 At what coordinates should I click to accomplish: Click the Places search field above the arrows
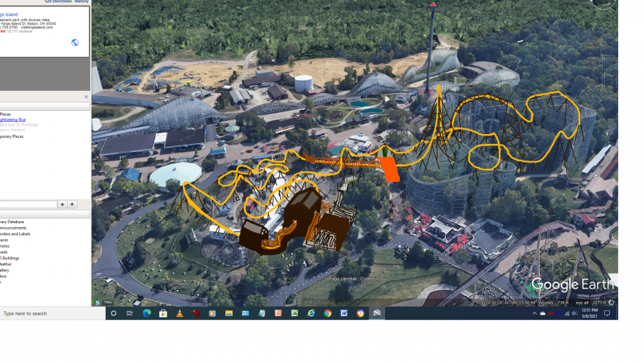click(28, 204)
